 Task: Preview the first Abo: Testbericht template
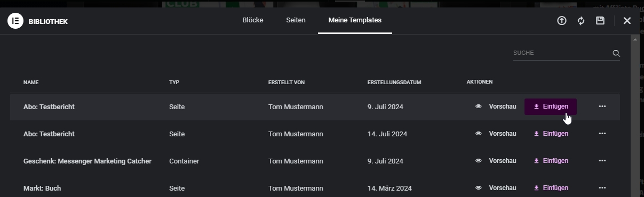click(x=496, y=106)
